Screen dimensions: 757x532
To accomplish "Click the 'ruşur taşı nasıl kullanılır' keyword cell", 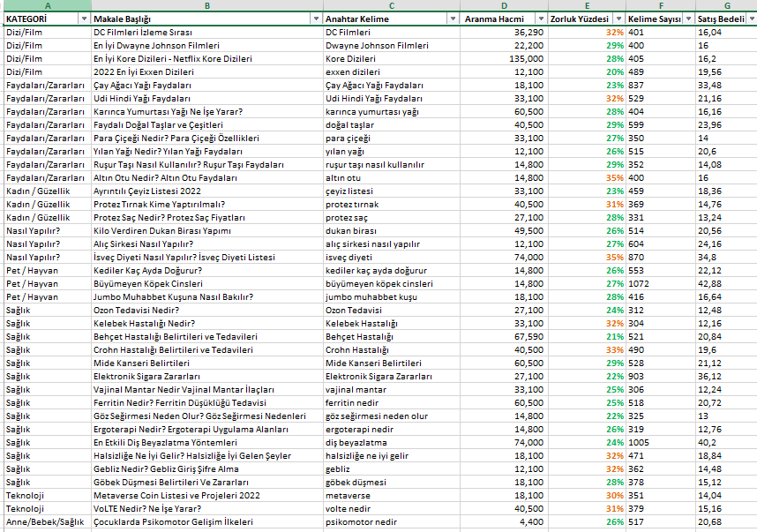I will [392, 165].
